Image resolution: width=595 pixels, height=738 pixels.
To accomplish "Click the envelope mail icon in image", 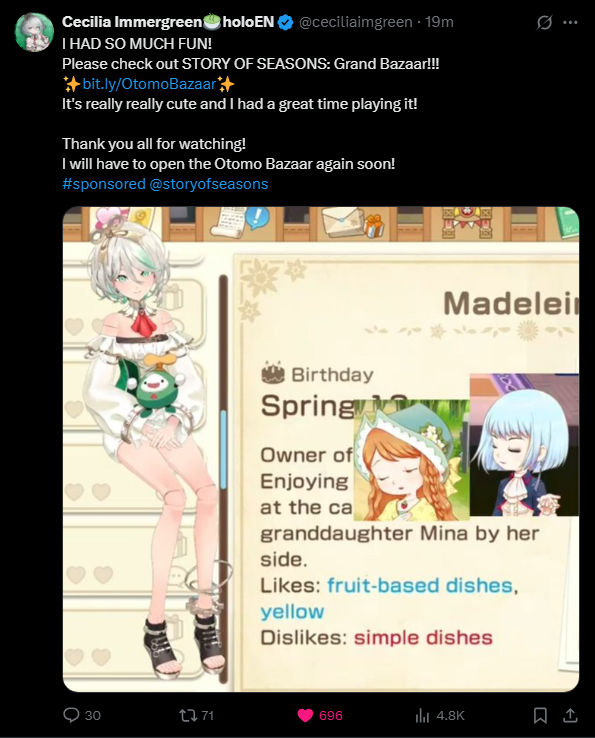I will pyautogui.click(x=343, y=222).
